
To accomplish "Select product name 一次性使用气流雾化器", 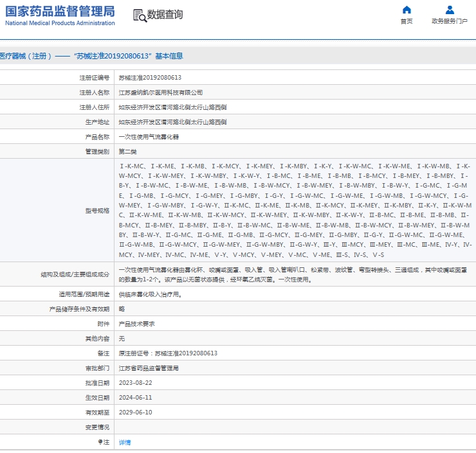I will tap(149, 137).
